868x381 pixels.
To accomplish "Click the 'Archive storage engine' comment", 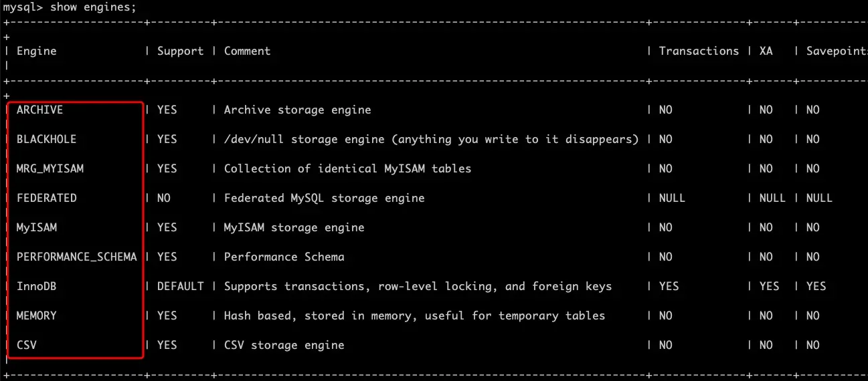I will [297, 110].
